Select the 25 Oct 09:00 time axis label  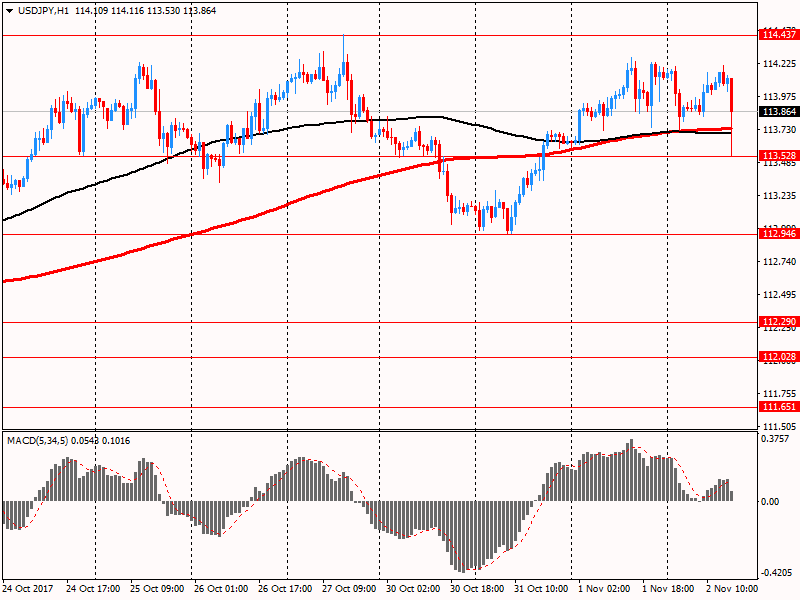point(157,589)
